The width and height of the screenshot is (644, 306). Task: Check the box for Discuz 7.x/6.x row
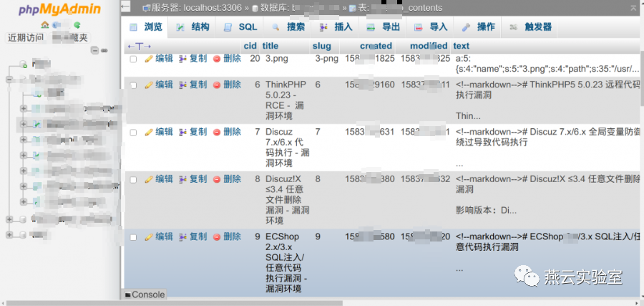click(x=133, y=133)
